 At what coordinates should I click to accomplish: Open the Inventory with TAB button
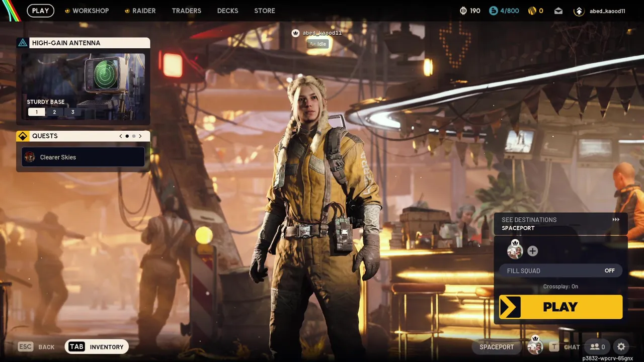pos(97,346)
